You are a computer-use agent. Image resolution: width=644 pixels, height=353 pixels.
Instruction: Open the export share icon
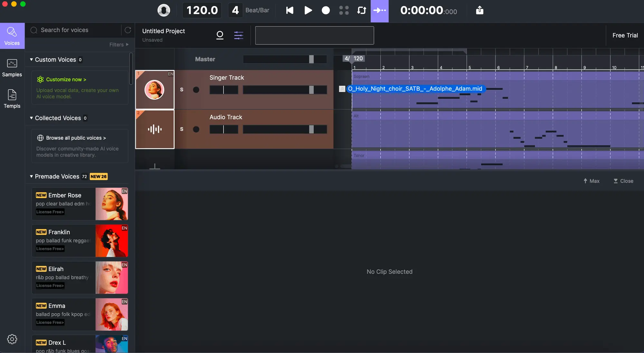[479, 10]
